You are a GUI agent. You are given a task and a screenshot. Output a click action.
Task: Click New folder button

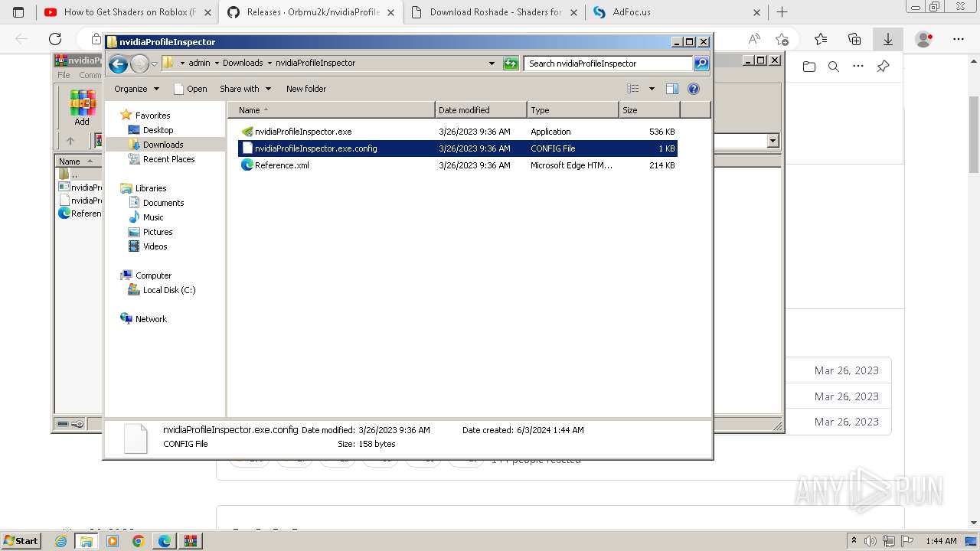306,89
